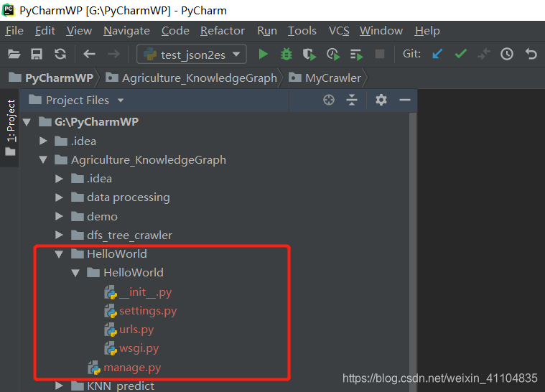Click the Open folder toolbar icon
The width and height of the screenshot is (545, 392).
14,55
